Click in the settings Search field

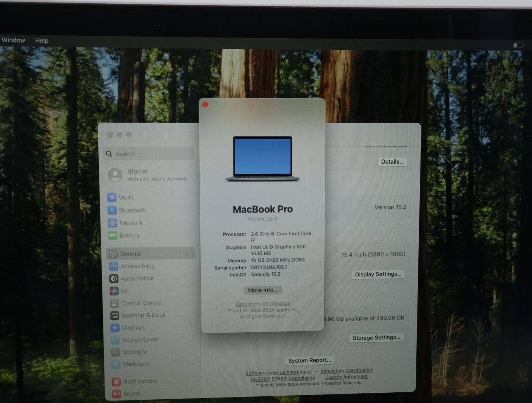148,154
